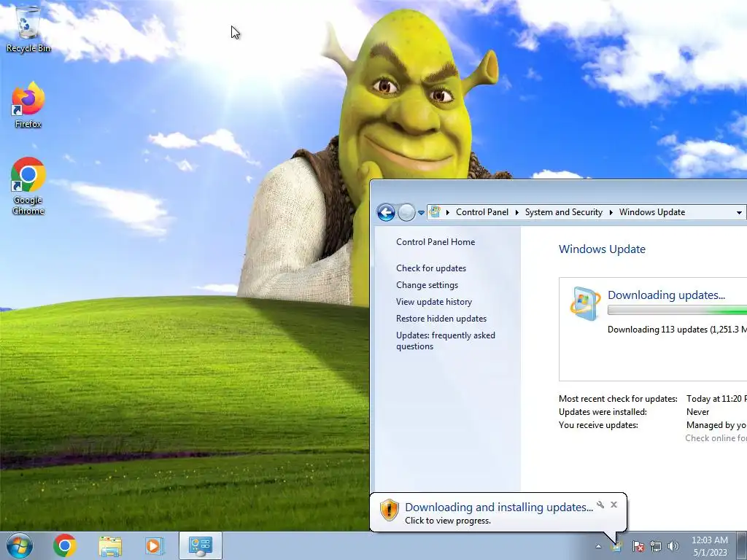Click the Forward arrow in Windows Update
Viewport: 747px width, 560px height.
pyautogui.click(x=406, y=212)
